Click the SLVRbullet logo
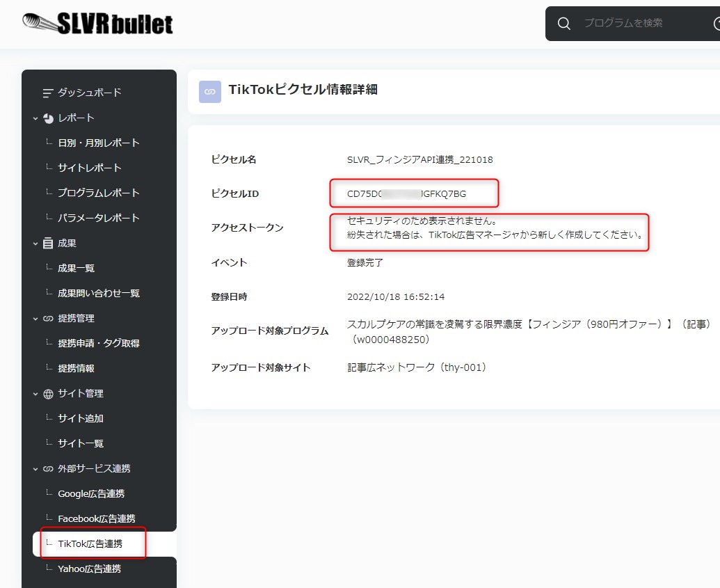Viewport: 720px width, 588px height. [97, 24]
